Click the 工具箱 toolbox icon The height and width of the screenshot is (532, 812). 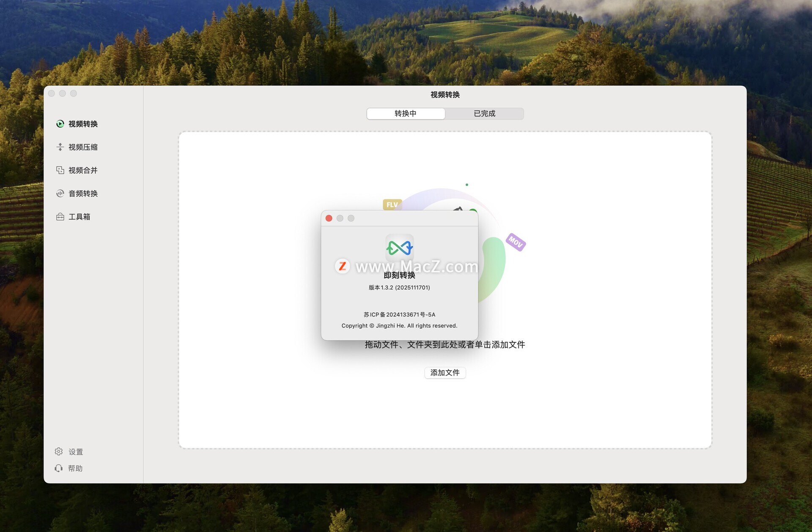coord(60,217)
